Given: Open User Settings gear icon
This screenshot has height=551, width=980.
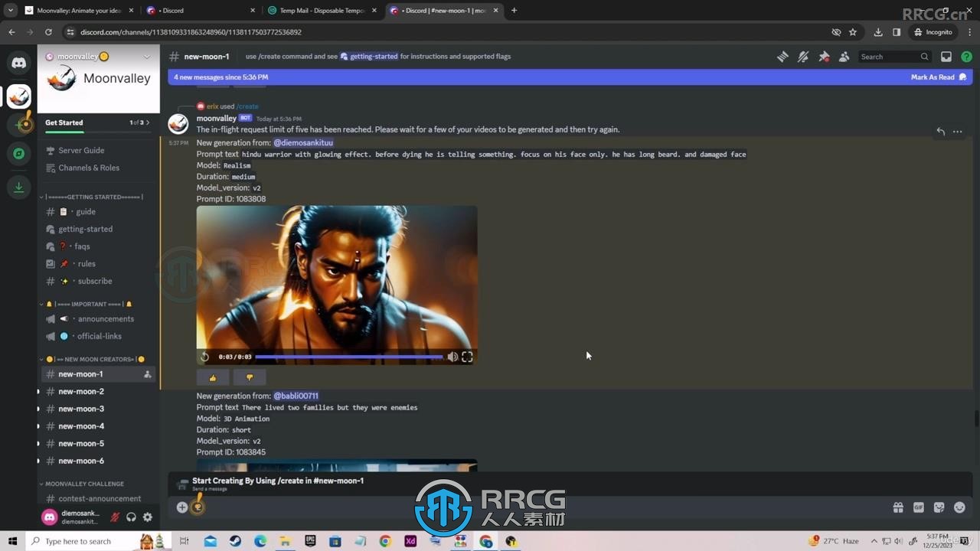Looking at the screenshot, I should pyautogui.click(x=148, y=517).
